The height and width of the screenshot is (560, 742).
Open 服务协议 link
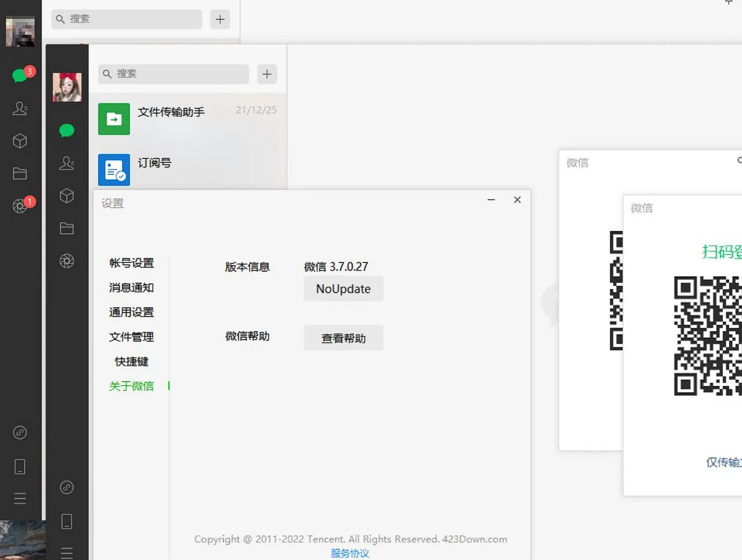350,553
